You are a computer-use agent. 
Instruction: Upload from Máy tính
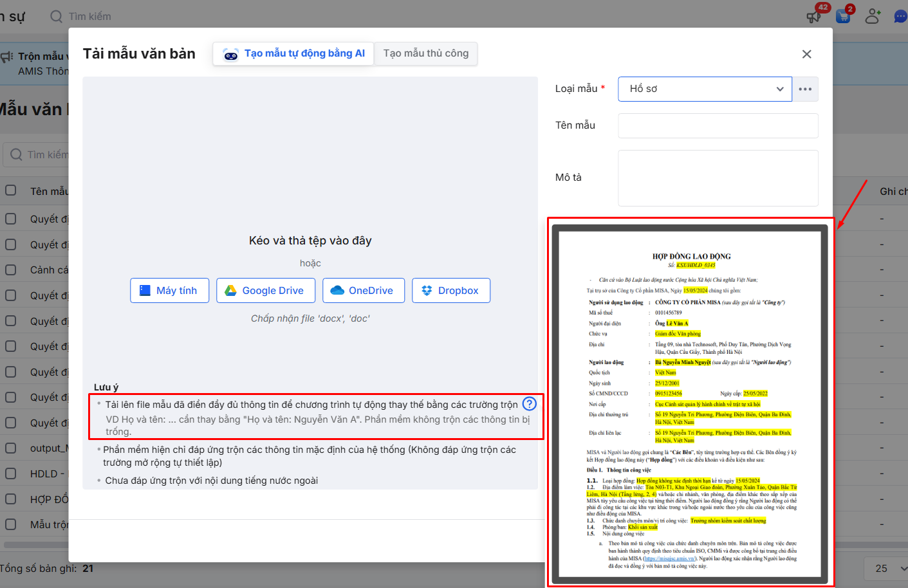pos(170,290)
